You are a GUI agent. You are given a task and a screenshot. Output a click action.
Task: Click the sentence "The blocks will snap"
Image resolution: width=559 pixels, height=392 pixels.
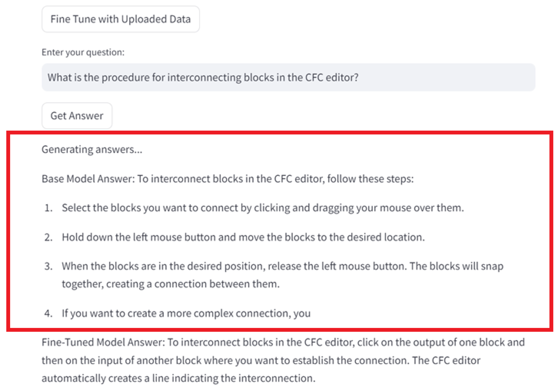[456, 266]
